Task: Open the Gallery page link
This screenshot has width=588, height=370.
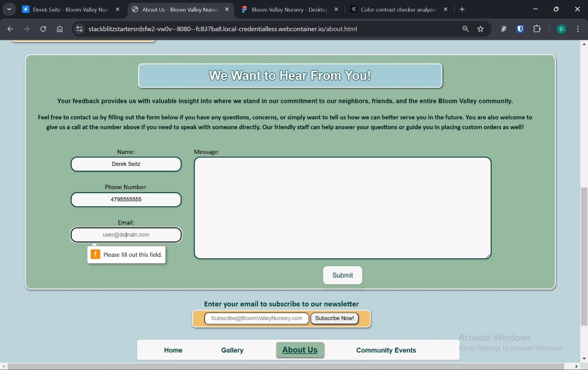Action: click(x=232, y=350)
